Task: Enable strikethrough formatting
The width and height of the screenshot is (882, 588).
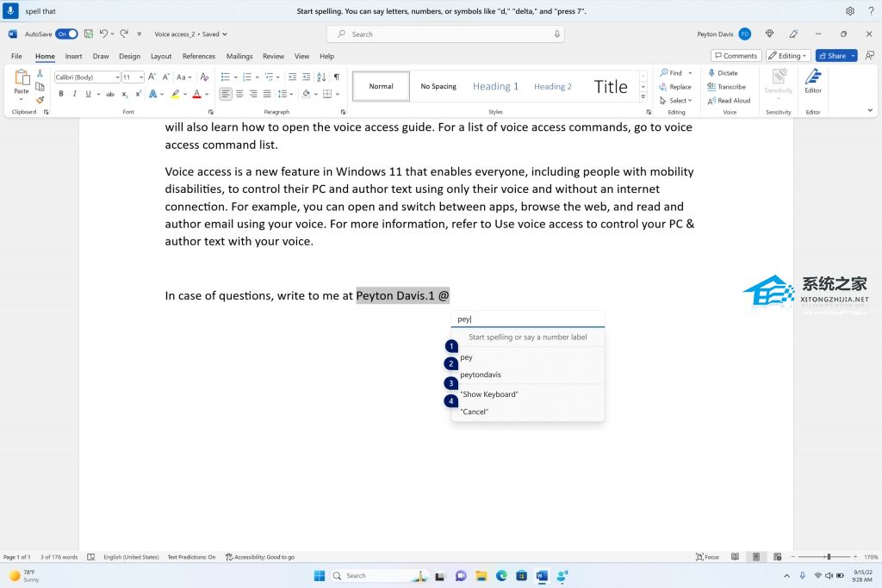Action: 110,93
